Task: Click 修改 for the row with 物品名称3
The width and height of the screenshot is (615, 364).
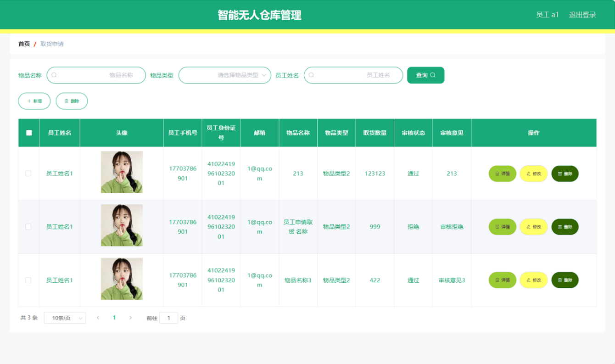Action: (x=534, y=280)
